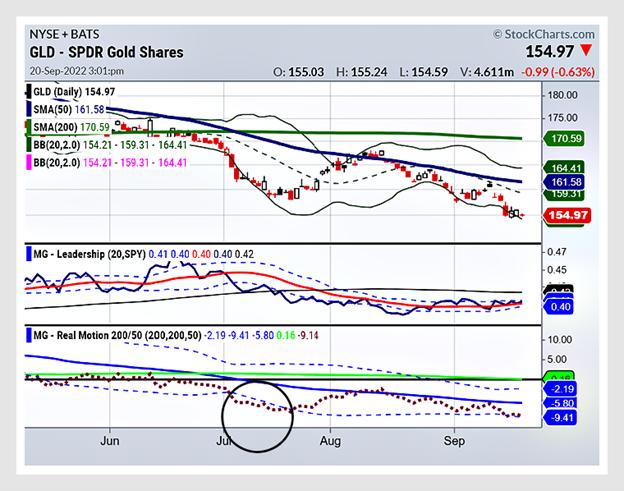Screen dimensions: 624x491
Task: Click the low value L: 154.59
Action: 423,72
